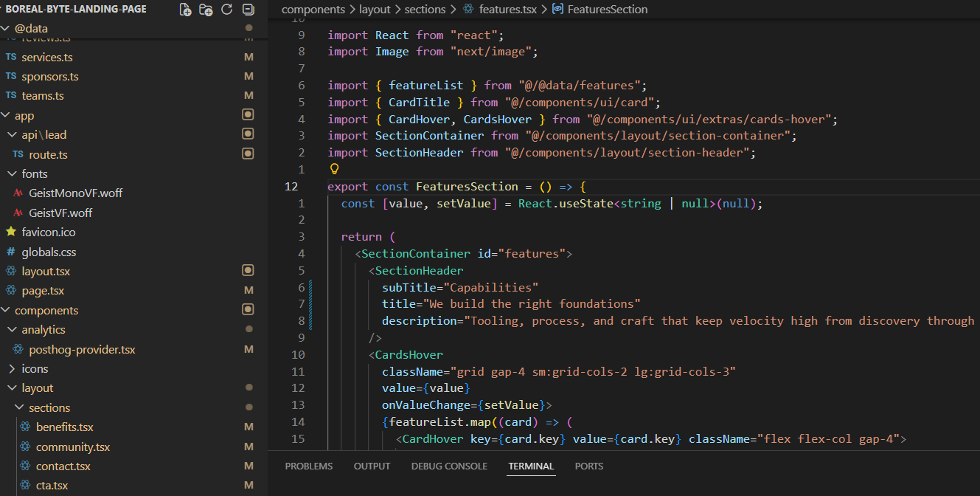Click the New File icon in explorer header
Screen dimensions: 980x496
[186, 10]
